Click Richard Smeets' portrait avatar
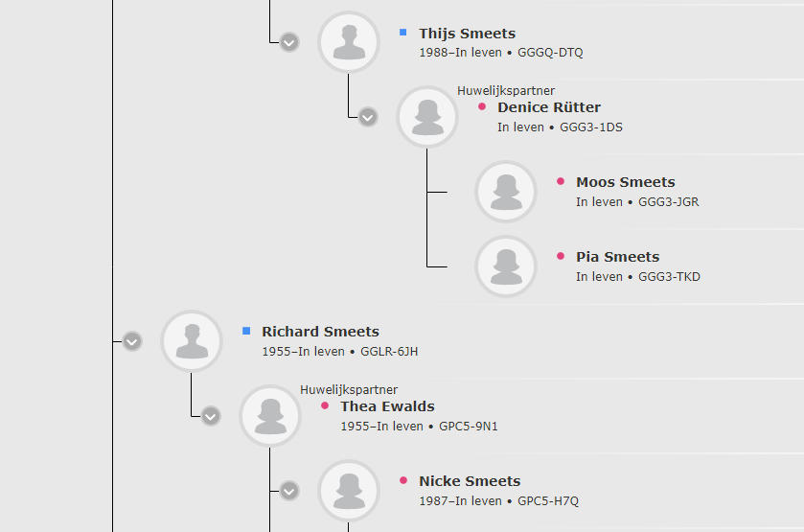The image size is (804, 532). point(192,341)
